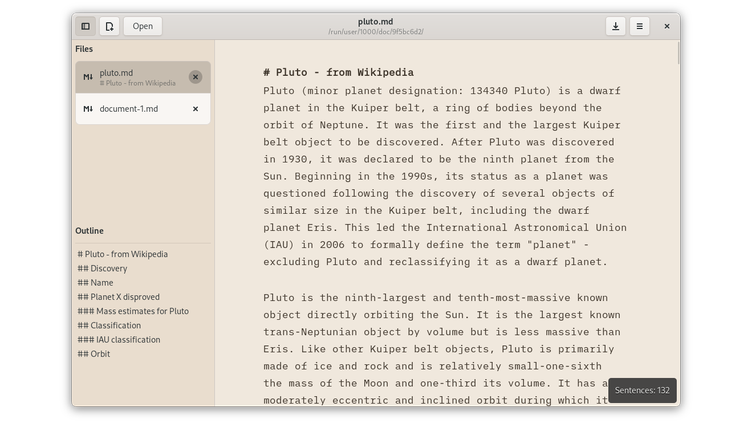Click the Open button
752x423 pixels.
click(143, 26)
